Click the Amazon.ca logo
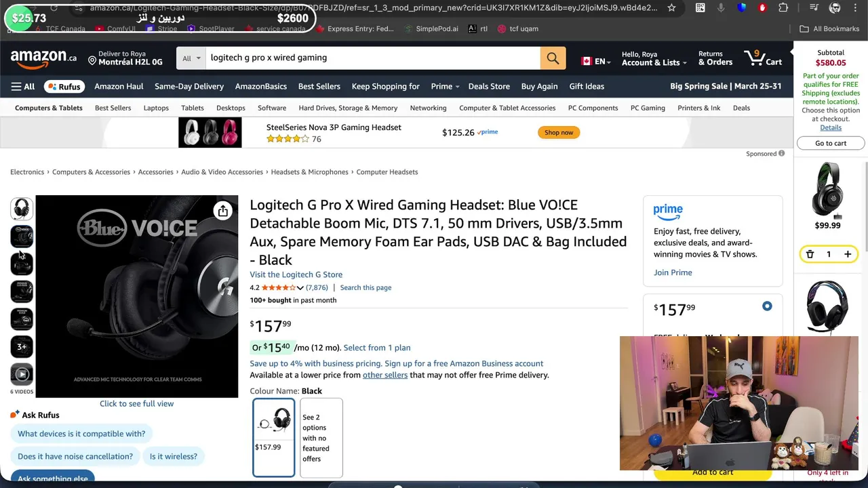 (x=43, y=58)
